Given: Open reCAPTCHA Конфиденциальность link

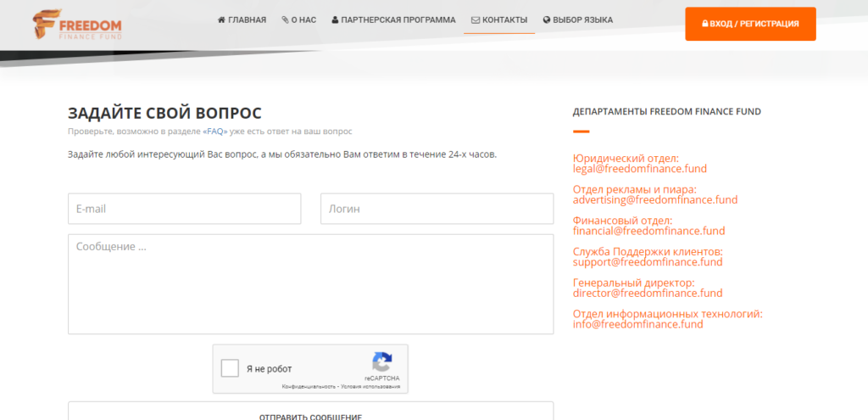Looking at the screenshot, I should click(x=309, y=387).
